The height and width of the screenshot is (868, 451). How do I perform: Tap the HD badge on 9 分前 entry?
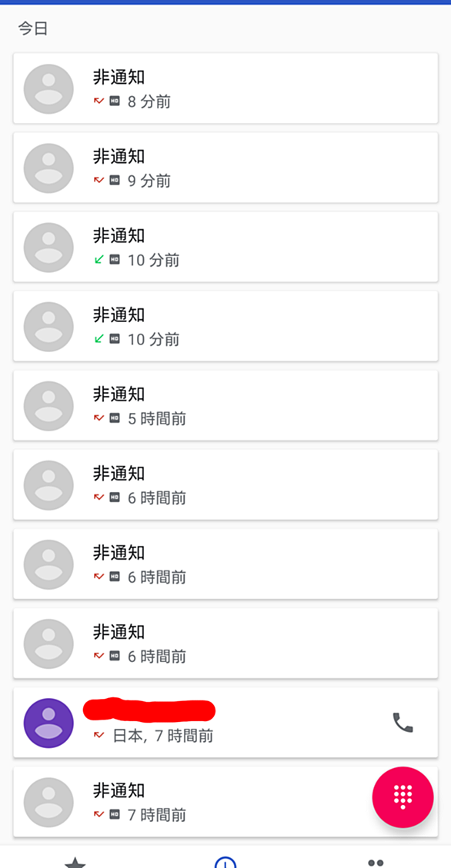(115, 181)
